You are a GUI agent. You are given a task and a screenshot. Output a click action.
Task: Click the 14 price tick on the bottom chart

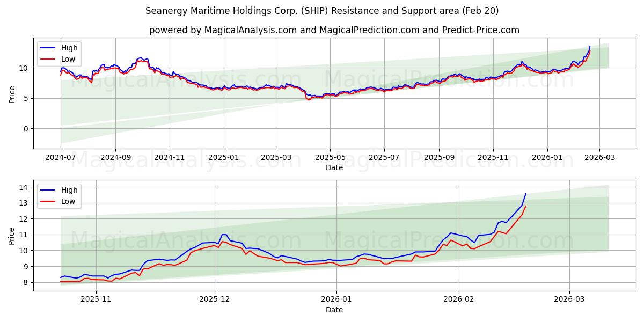click(x=24, y=187)
